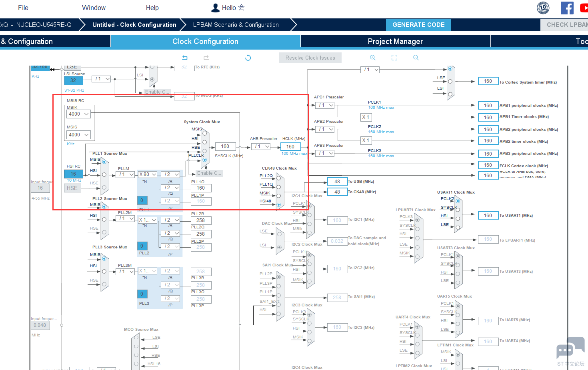Switch to the Project Manager tab
The width and height of the screenshot is (588, 370).
(395, 42)
